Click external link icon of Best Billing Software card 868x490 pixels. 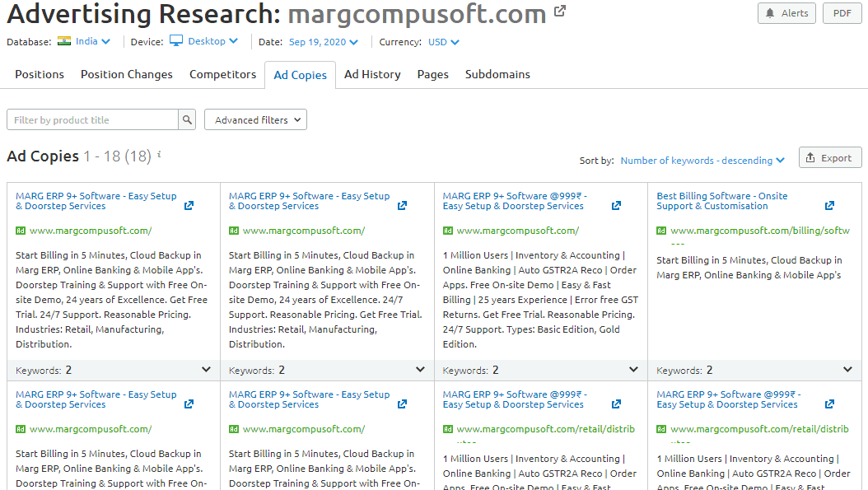(829, 205)
